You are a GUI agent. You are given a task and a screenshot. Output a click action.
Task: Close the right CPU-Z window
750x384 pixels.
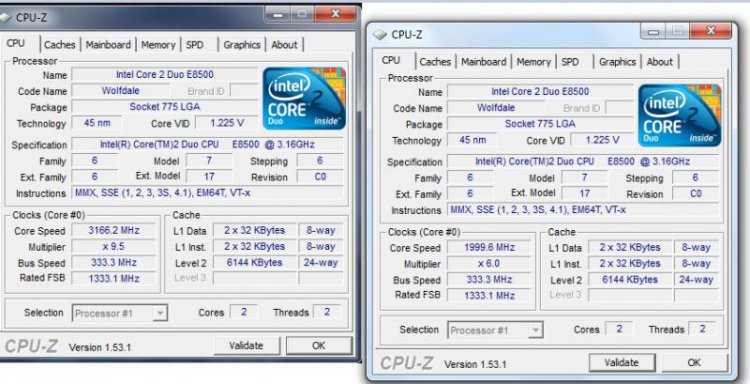point(711,31)
